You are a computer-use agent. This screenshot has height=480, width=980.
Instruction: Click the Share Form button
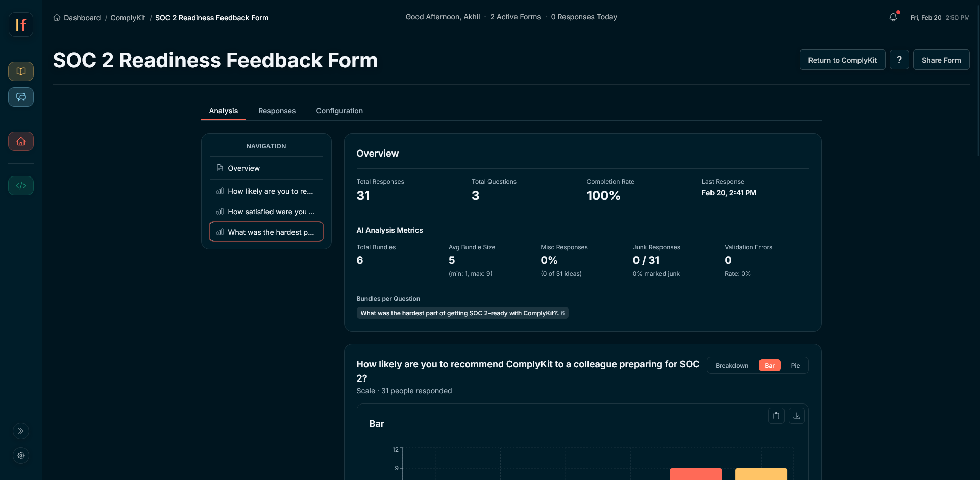941,60
